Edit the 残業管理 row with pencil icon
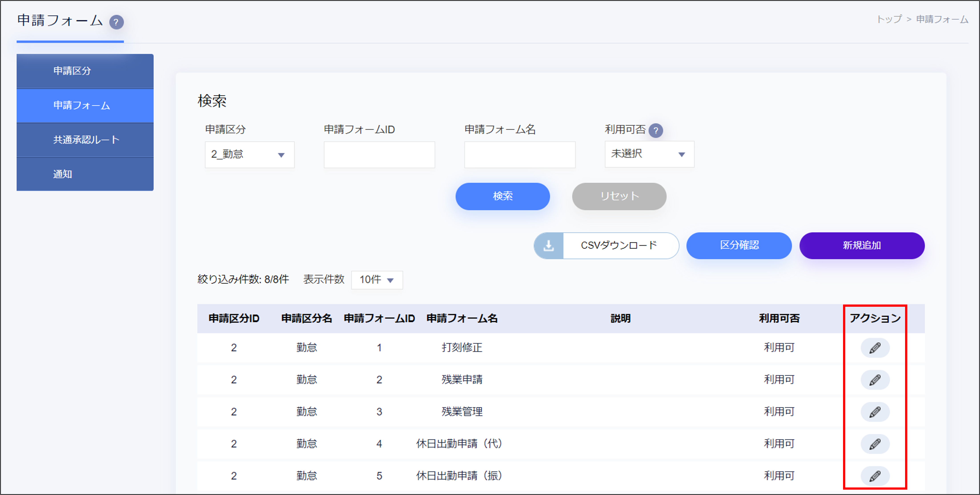 875,412
